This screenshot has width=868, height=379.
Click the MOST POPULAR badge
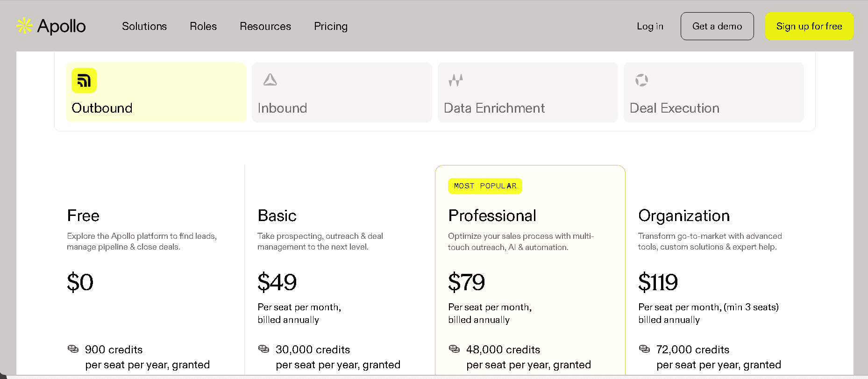coord(485,186)
